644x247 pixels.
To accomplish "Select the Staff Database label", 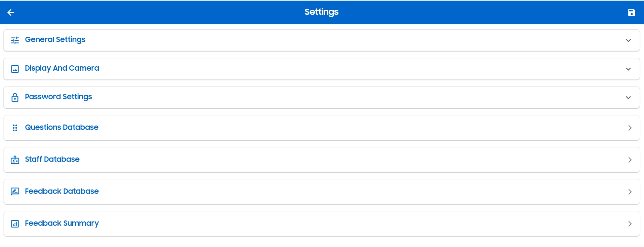I will [52, 160].
